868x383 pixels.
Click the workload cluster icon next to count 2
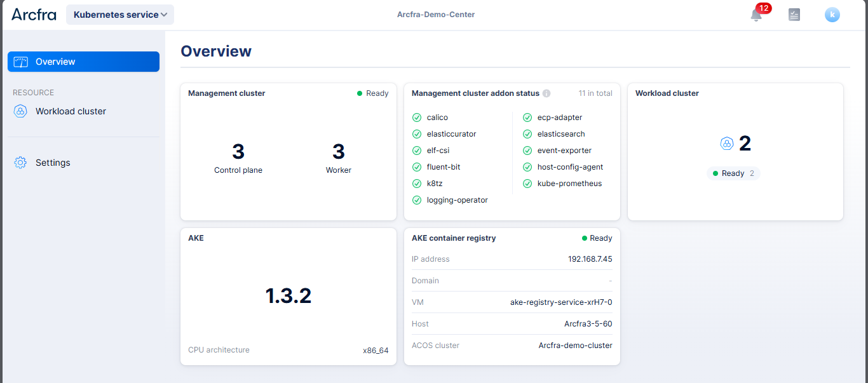[727, 144]
